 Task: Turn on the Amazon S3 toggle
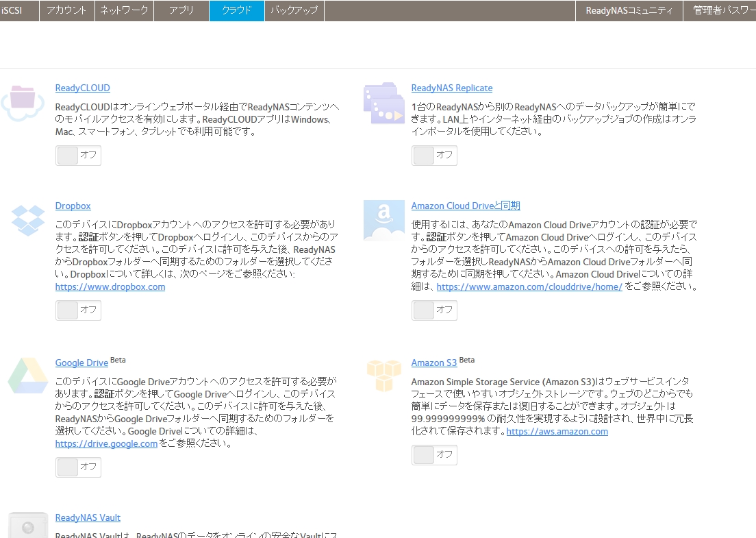434,455
